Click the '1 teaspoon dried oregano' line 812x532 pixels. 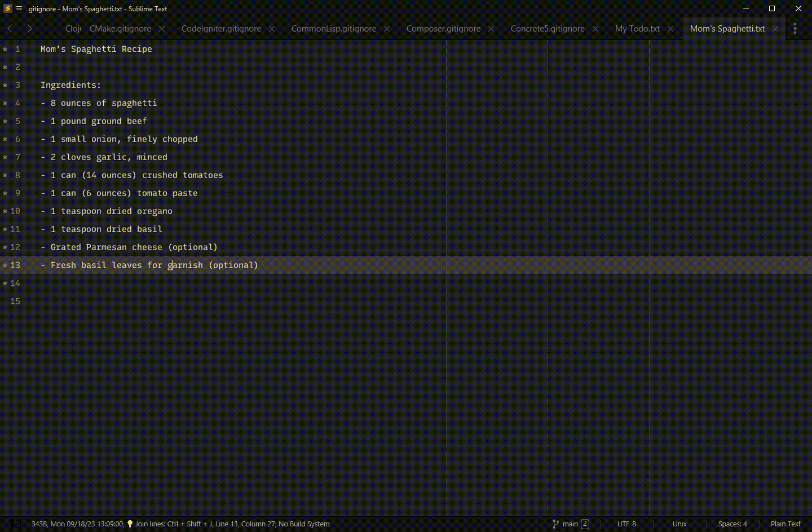point(107,211)
